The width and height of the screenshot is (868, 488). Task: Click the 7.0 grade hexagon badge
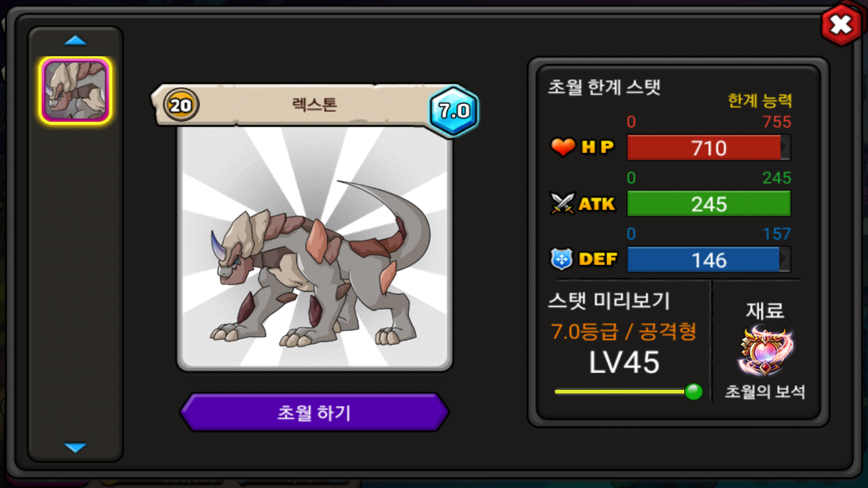[454, 111]
